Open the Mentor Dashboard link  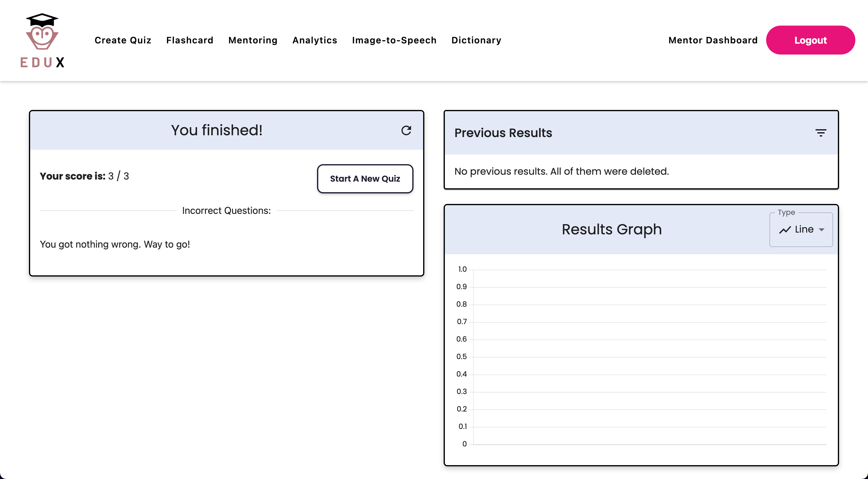[x=713, y=40]
